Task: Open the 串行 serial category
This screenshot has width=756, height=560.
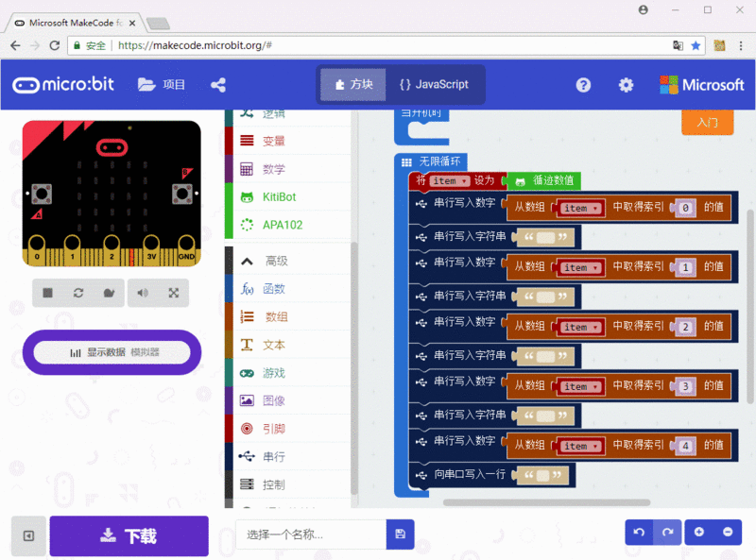Action: pos(288,457)
